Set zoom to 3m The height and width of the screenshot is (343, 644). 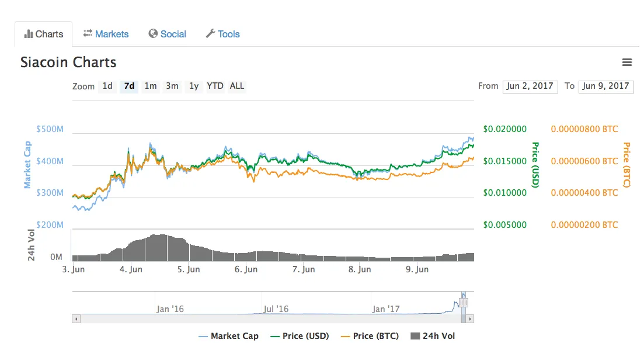point(172,86)
